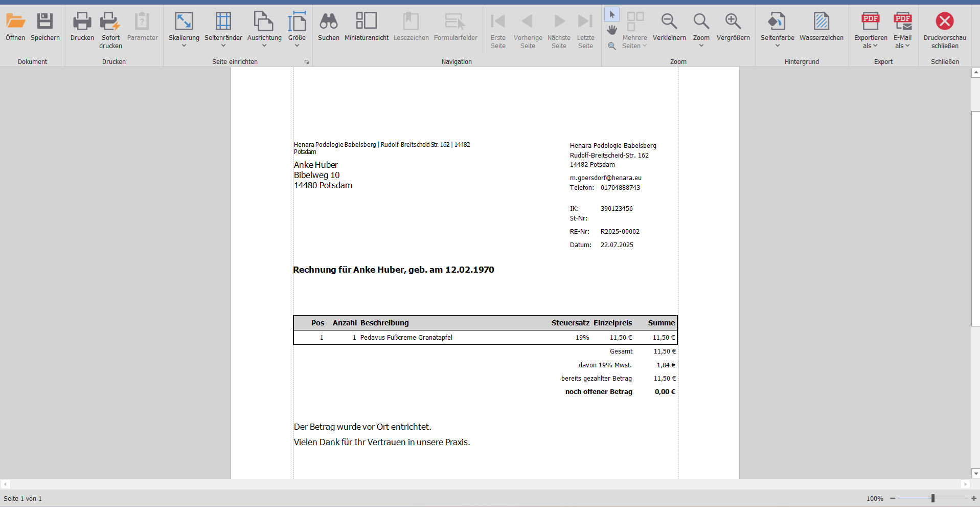Click the Öffnen folder icon

(x=15, y=21)
